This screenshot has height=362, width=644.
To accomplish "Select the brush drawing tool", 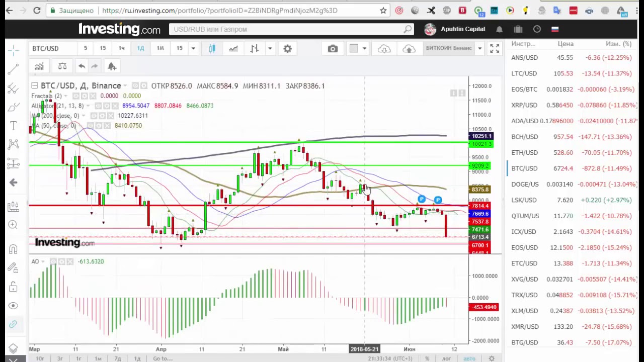I will 14,107.
